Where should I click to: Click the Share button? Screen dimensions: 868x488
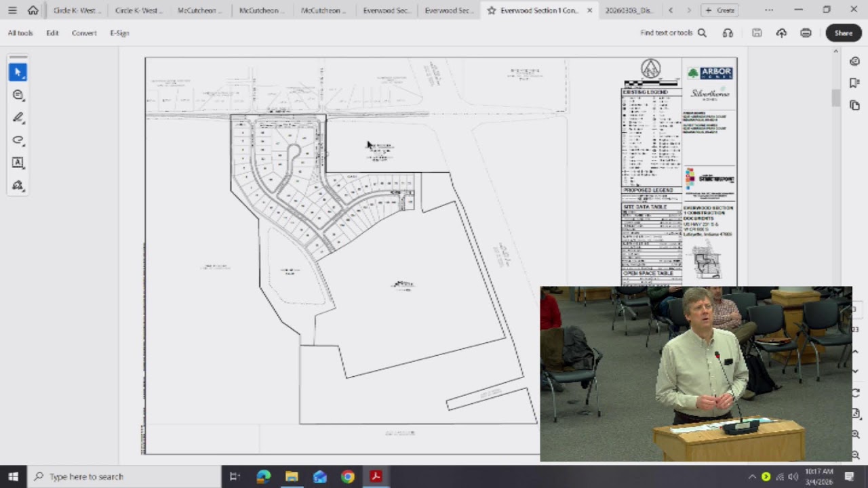[844, 33]
